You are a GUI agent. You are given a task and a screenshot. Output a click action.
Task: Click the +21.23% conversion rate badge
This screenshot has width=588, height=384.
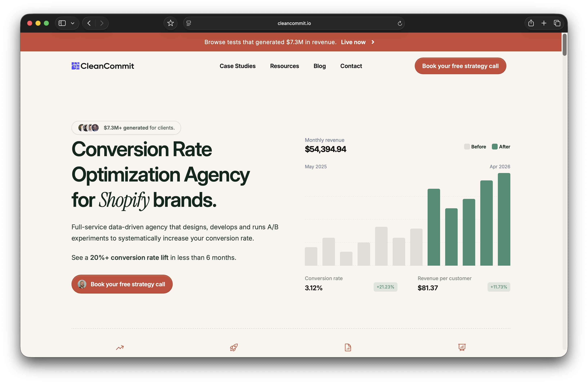coord(385,287)
